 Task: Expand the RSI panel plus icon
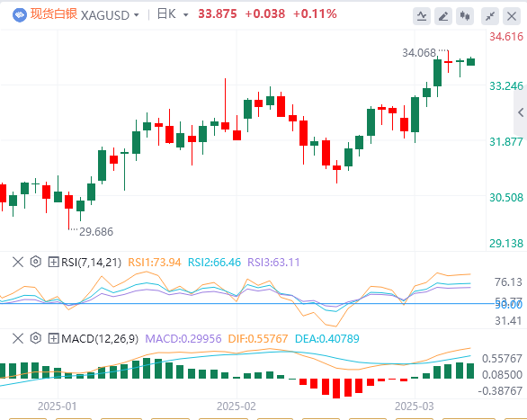click(53, 262)
